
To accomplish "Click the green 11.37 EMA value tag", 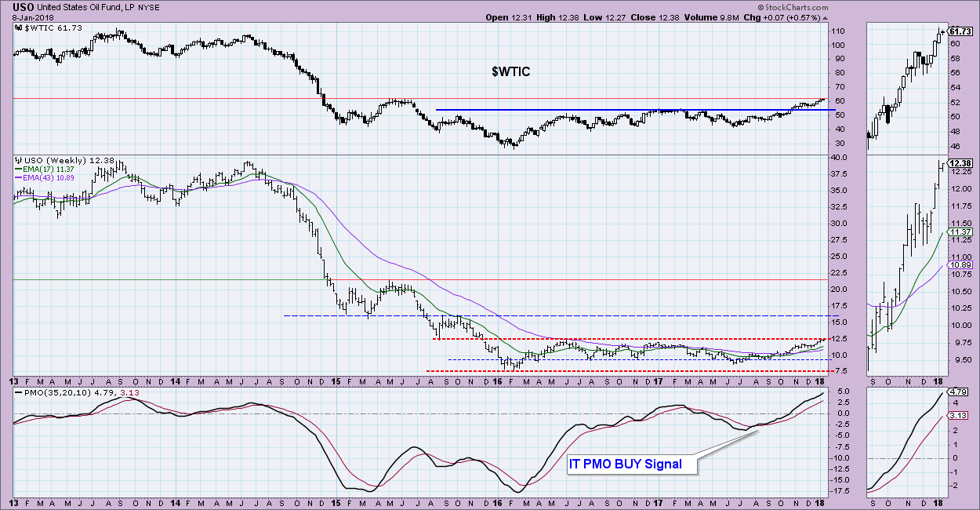I will 961,232.
